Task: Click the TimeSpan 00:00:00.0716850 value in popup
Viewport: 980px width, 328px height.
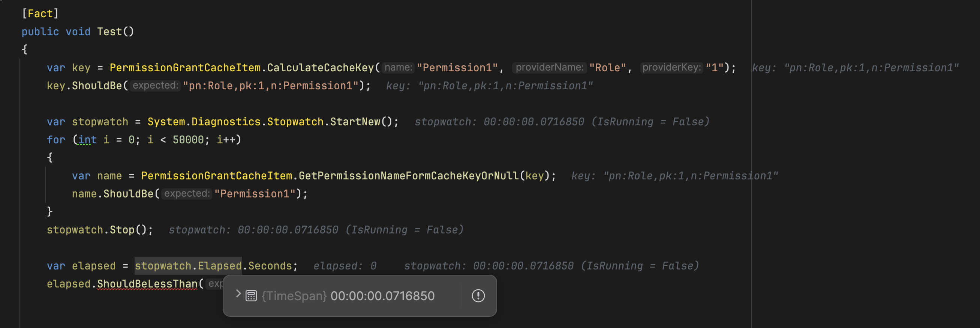Action: point(382,296)
